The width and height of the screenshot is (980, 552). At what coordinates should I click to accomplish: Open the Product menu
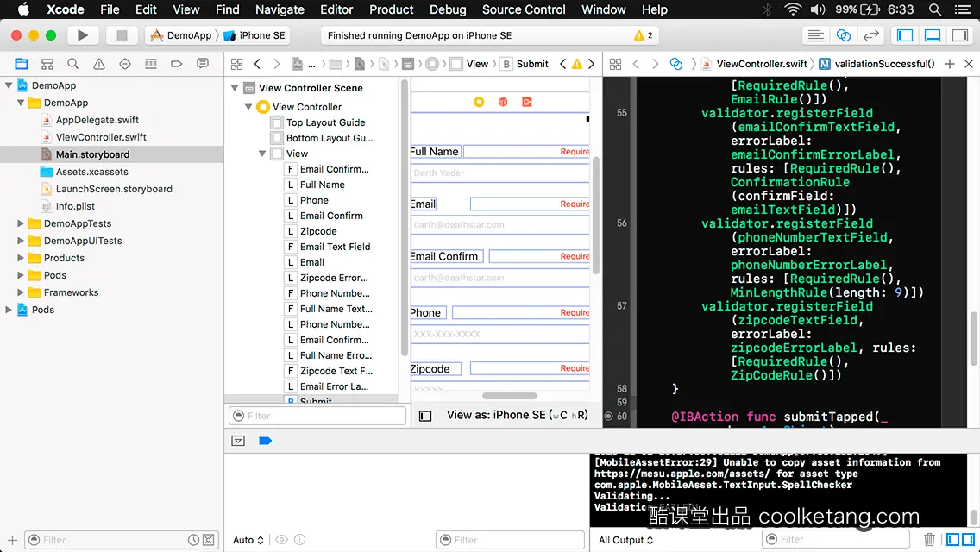(x=392, y=9)
